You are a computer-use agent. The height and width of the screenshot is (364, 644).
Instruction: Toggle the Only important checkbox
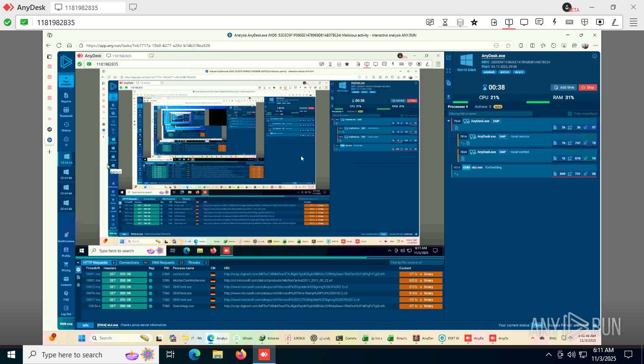click(570, 114)
